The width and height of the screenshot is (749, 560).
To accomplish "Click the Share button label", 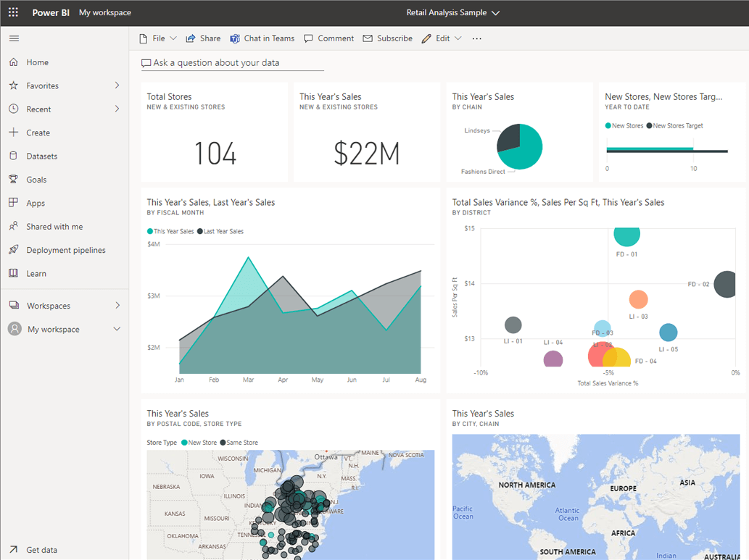I will [x=210, y=38].
